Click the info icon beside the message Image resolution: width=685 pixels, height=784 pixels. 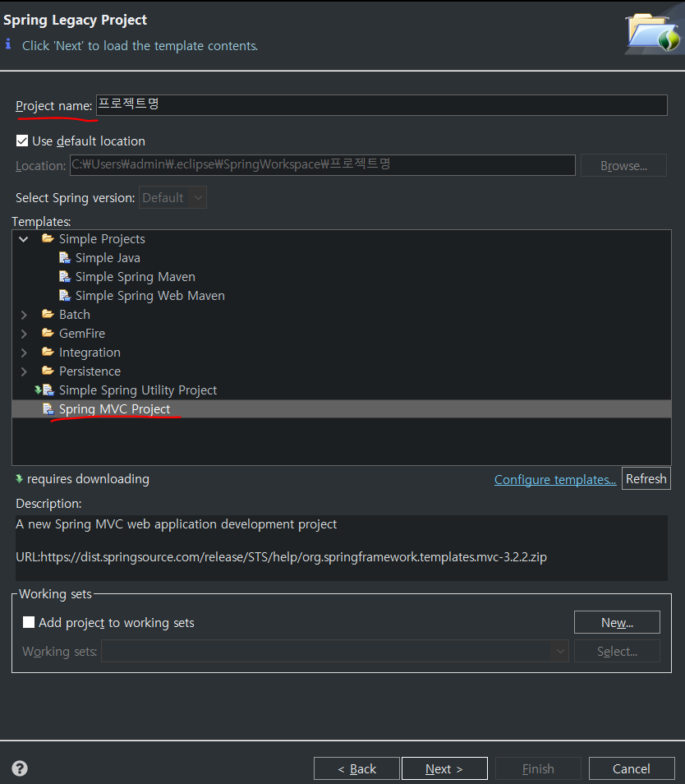(8, 44)
